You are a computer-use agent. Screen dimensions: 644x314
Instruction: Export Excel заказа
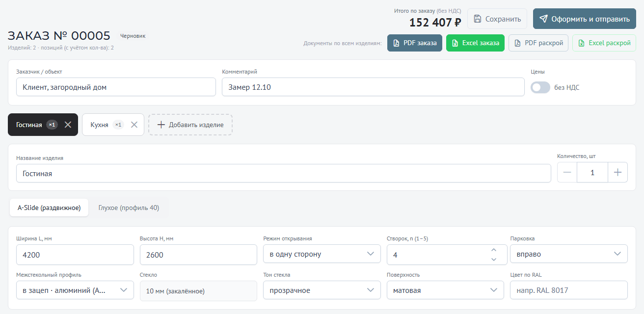(x=475, y=43)
